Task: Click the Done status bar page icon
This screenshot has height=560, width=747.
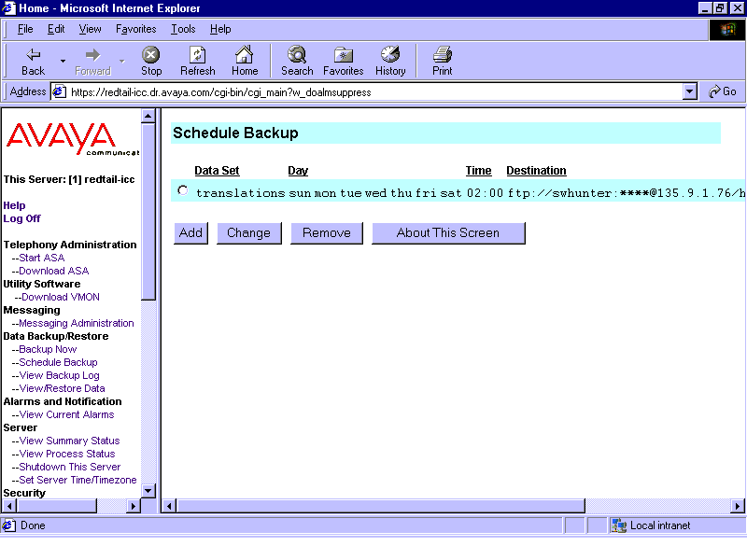Action: [8, 525]
